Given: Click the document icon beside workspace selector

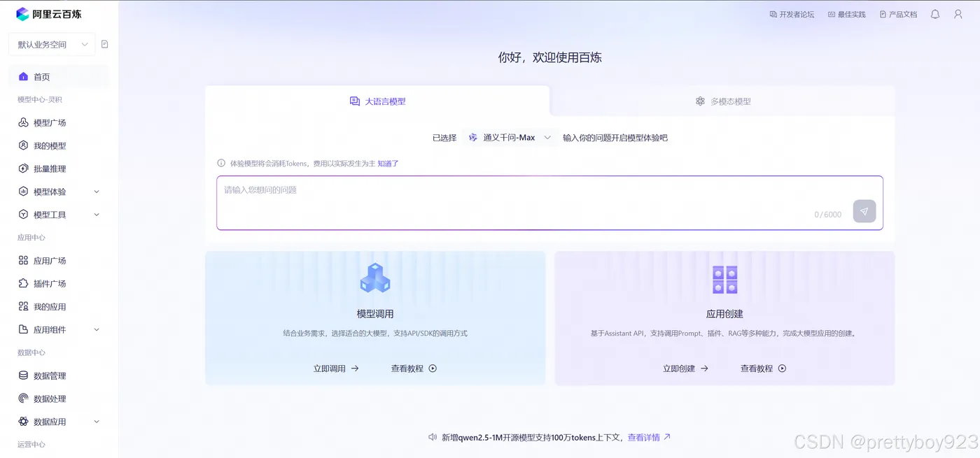Looking at the screenshot, I should tap(105, 44).
